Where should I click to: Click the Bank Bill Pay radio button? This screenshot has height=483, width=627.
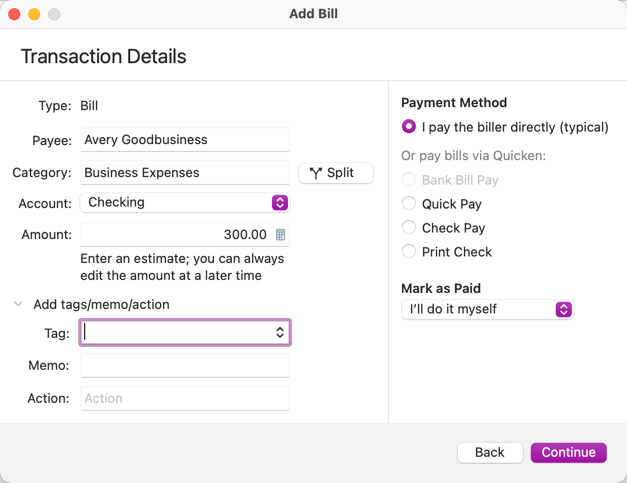pyautogui.click(x=409, y=180)
